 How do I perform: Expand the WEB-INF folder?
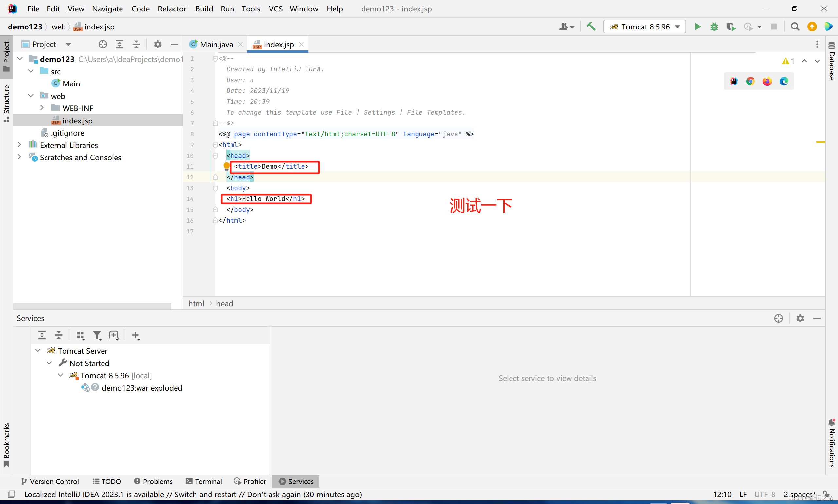tap(42, 108)
